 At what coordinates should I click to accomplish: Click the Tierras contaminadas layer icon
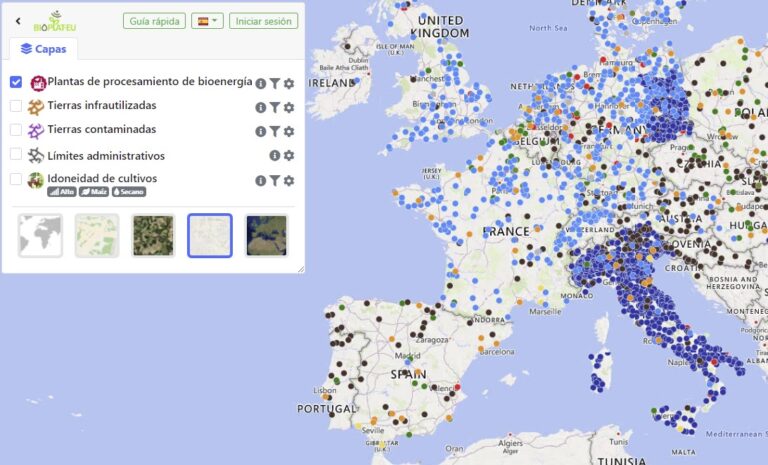point(36,131)
